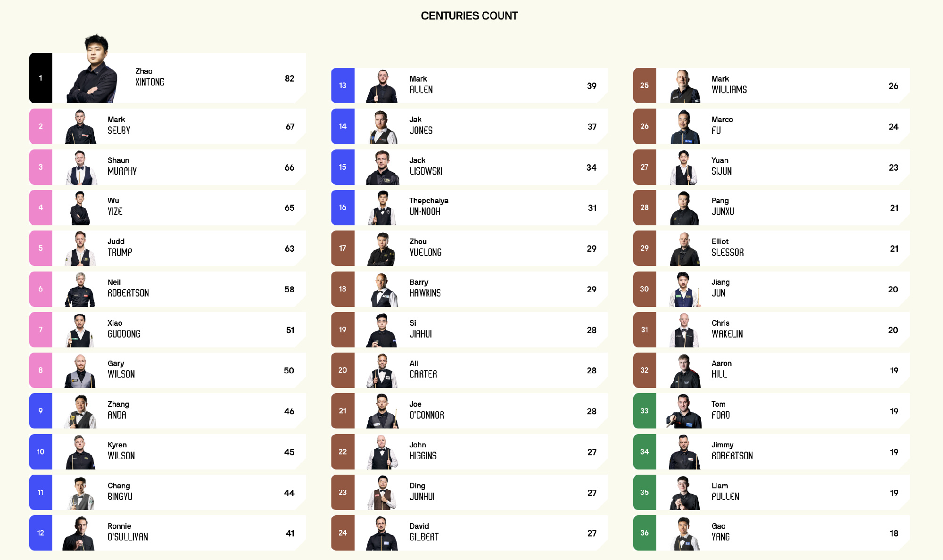Screen dimensions: 943x560
Task: Click Zhao Xintong's player photo
Action: pyautogui.click(x=93, y=69)
